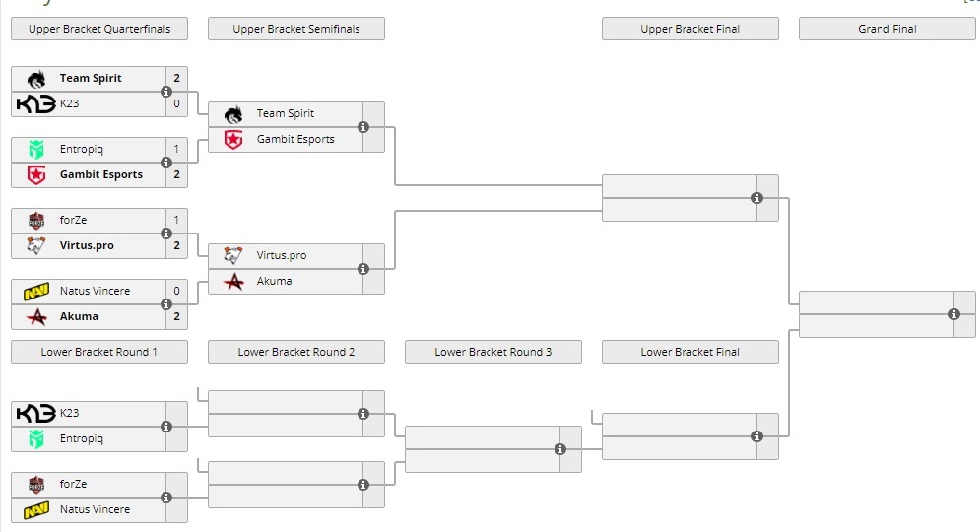Click Gambit Esports logo in Upper Bracket Semifinals
The image size is (980, 532).
click(233, 140)
